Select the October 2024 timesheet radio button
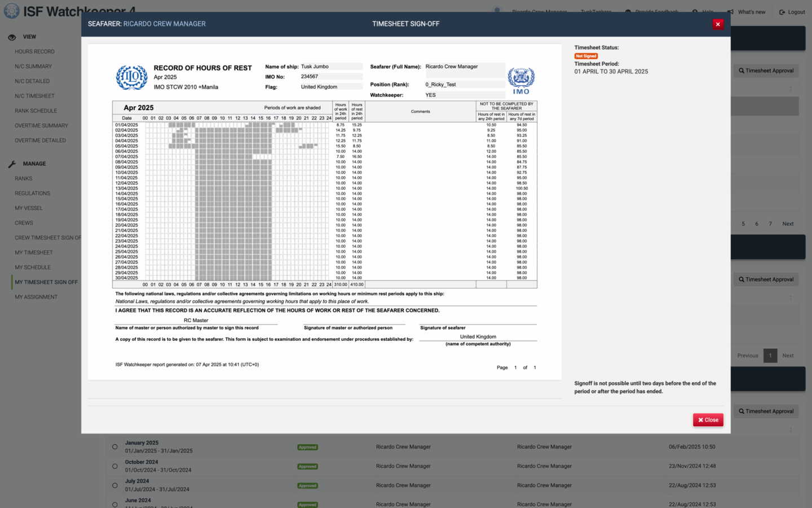Image resolution: width=812 pixels, height=508 pixels. (115, 466)
